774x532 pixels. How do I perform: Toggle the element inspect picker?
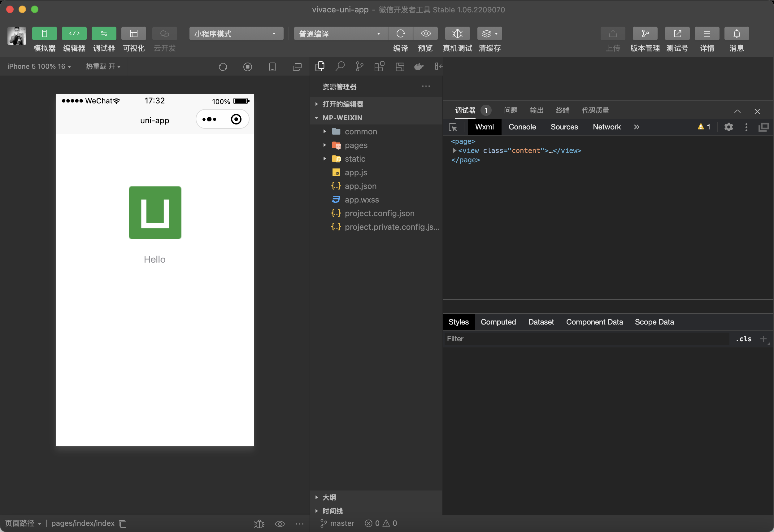click(x=453, y=127)
